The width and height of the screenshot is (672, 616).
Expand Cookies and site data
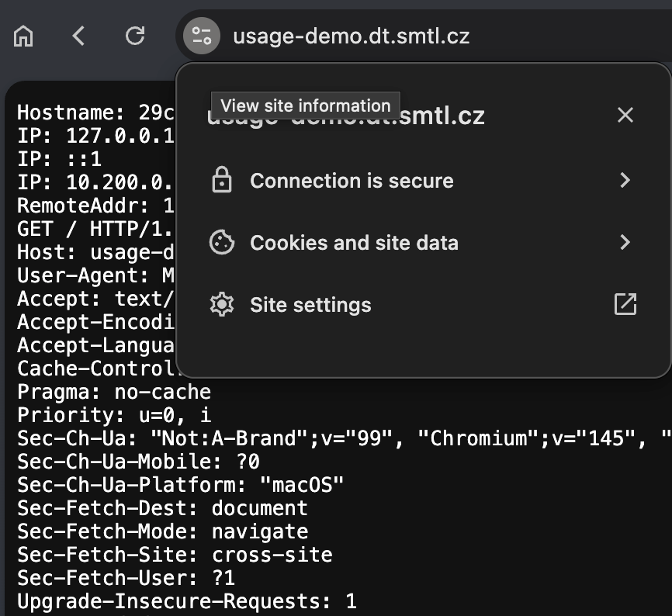[354, 242]
